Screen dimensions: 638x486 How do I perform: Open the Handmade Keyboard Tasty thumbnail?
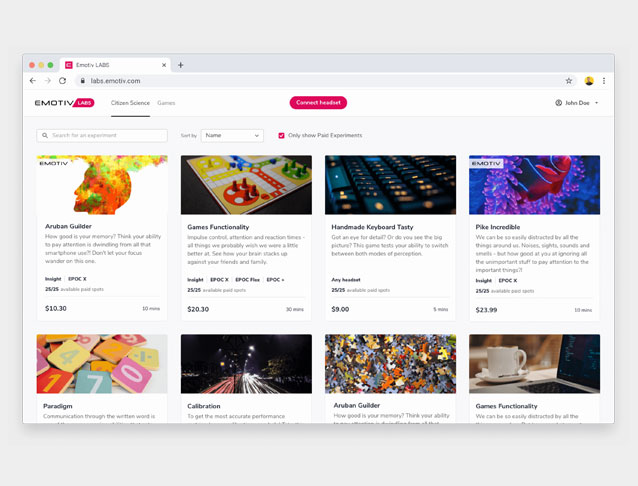coord(390,185)
